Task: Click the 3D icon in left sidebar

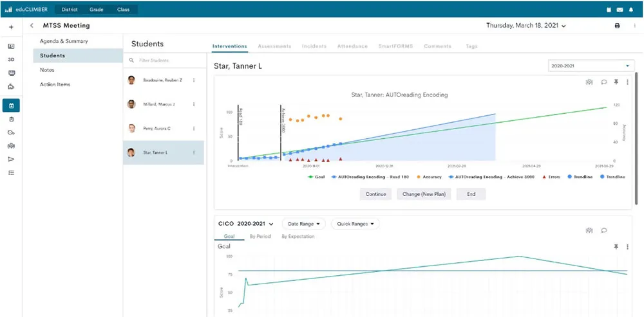Action: point(11,59)
